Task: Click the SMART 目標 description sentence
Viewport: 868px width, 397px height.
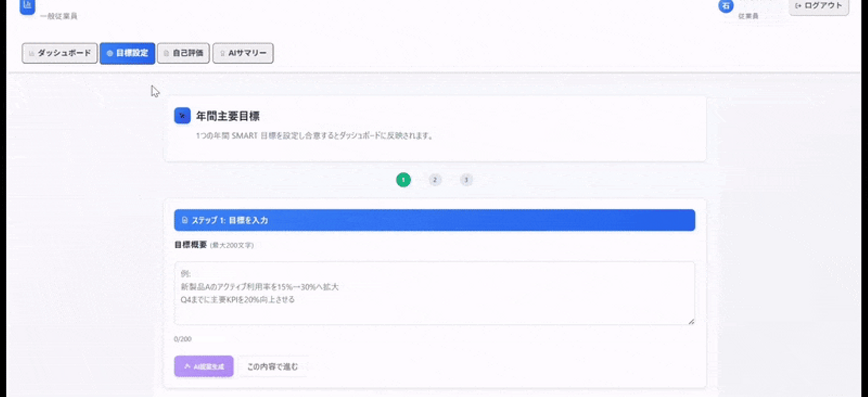Action: [x=315, y=136]
